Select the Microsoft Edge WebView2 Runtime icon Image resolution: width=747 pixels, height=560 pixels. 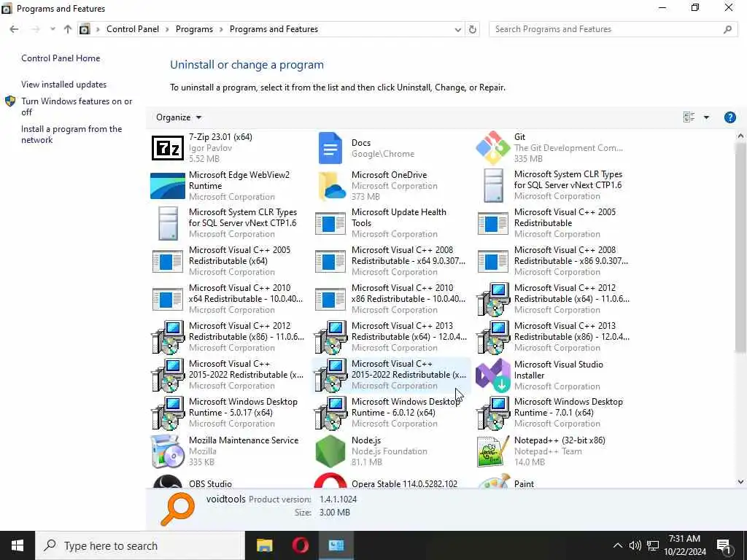167,186
